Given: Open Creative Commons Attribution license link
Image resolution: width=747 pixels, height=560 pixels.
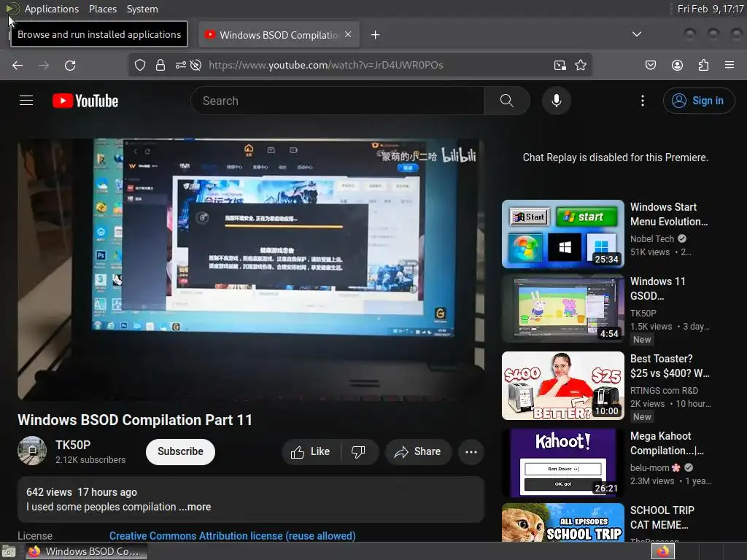Looking at the screenshot, I should 233,536.
